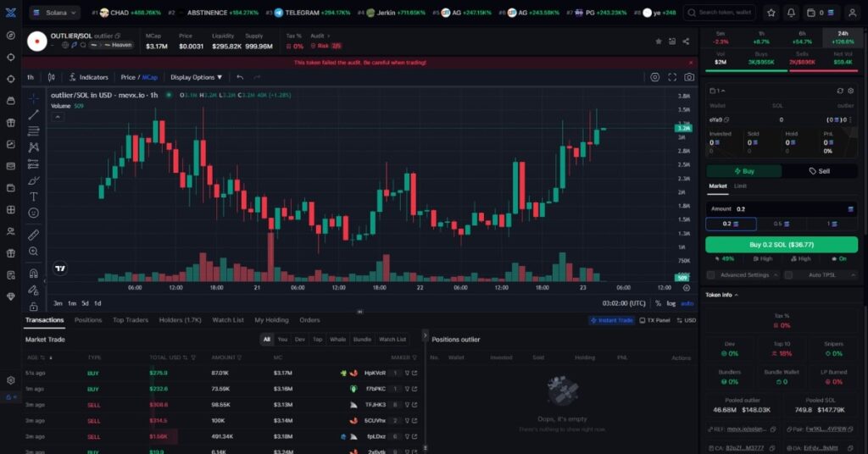Viewport: 868px width, 454px height.
Task: Open the Display Options dropdown
Action: 196,77
